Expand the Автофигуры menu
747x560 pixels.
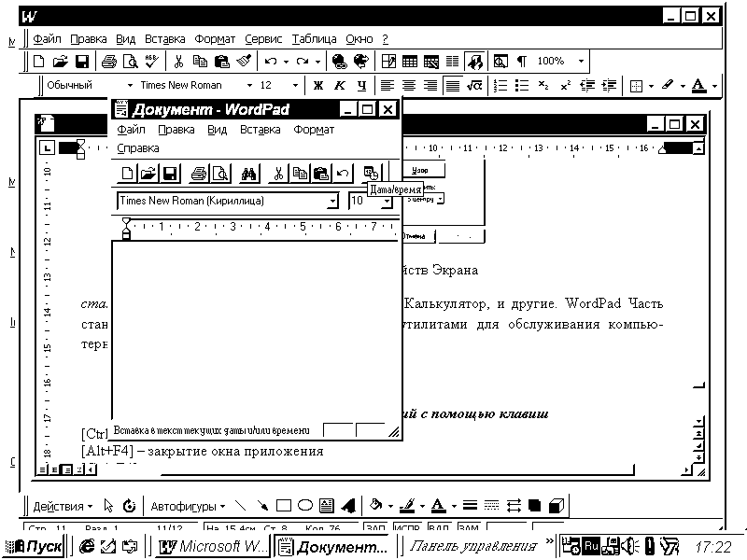(x=188, y=506)
